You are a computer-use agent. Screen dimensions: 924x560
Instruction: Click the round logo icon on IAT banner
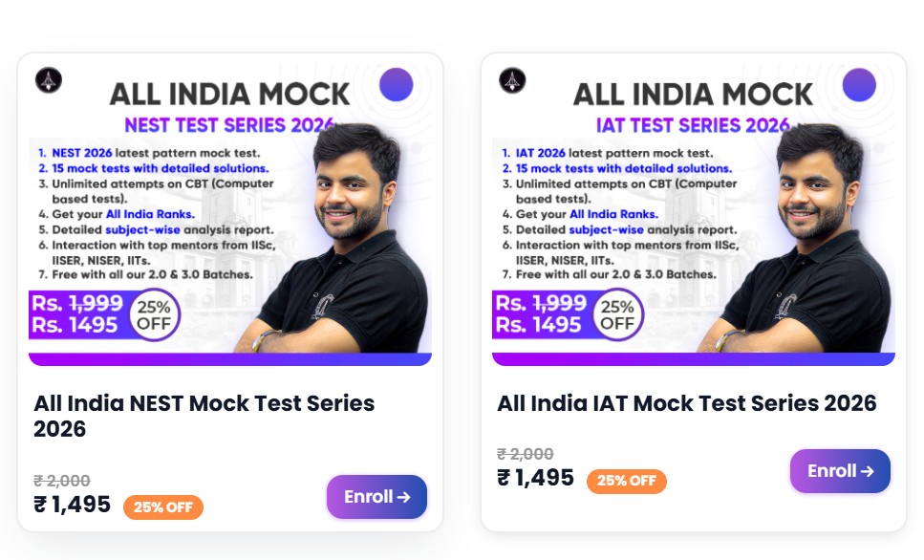[512, 81]
